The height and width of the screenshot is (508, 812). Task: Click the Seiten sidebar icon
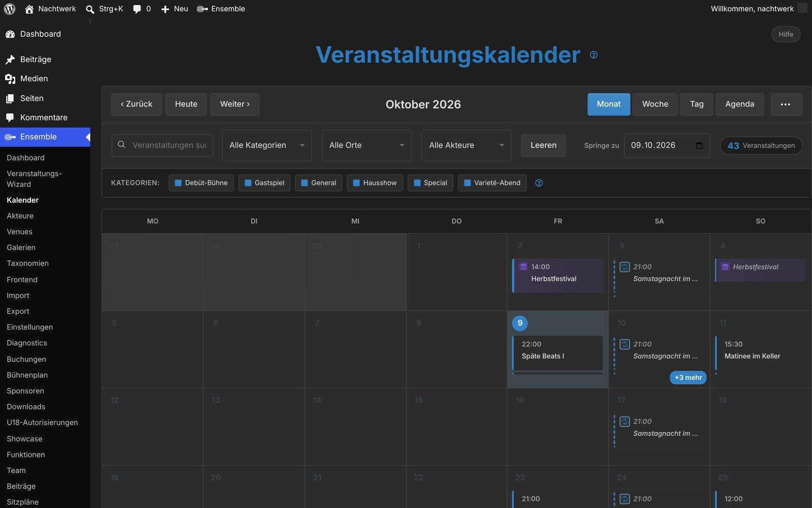tap(10, 99)
